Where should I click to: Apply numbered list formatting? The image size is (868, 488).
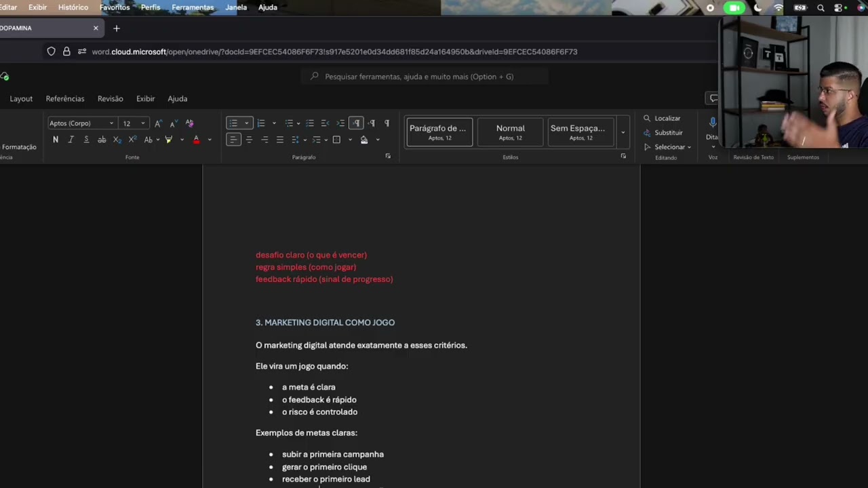261,123
